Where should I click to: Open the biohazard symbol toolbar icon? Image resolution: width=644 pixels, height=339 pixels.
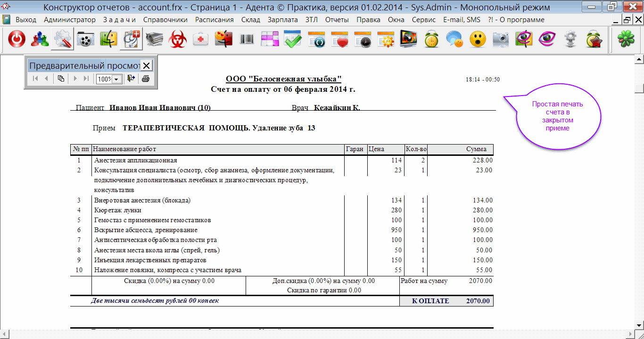pyautogui.click(x=178, y=40)
